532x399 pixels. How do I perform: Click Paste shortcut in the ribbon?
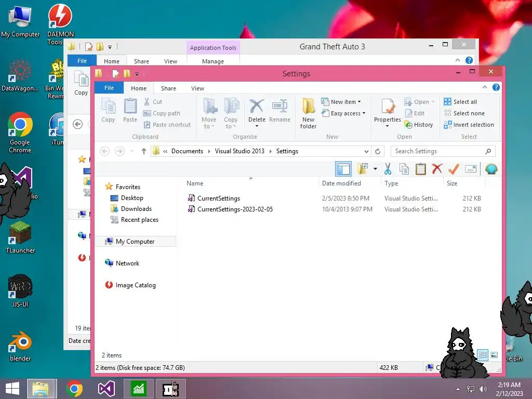tap(167, 125)
